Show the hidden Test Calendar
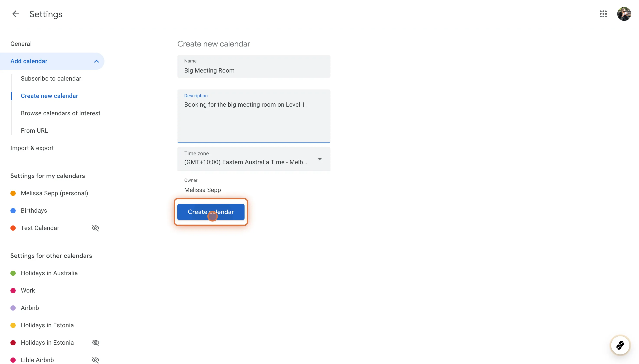Image resolution: width=639 pixels, height=364 pixels. tap(95, 228)
